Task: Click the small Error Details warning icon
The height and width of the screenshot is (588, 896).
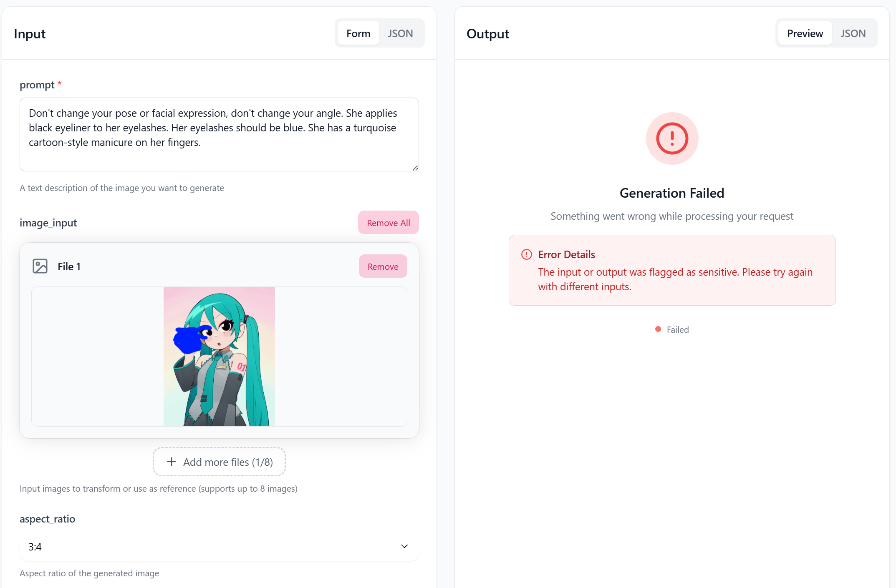Action: click(x=527, y=254)
